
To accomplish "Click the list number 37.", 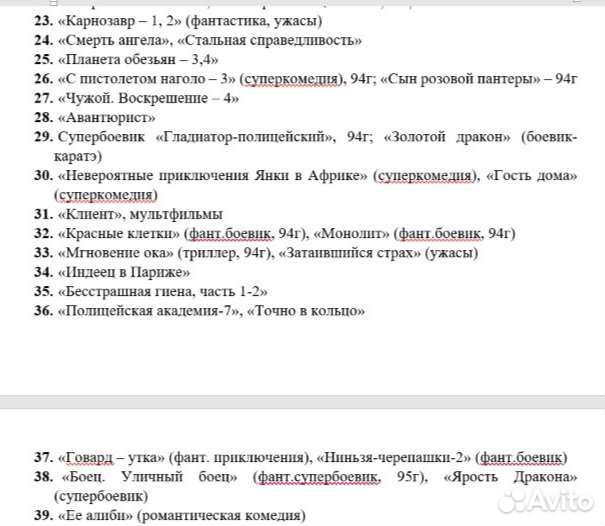I will coord(44,457).
